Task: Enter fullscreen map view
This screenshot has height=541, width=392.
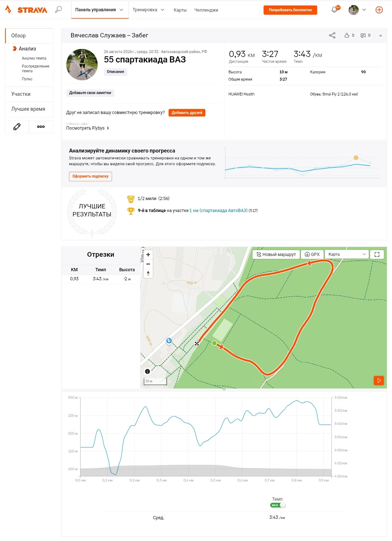Action: point(377,255)
